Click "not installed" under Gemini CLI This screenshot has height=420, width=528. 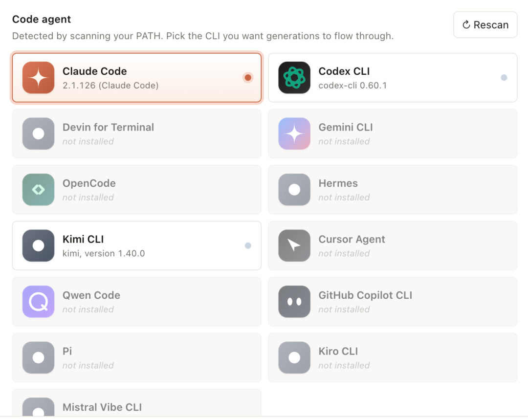(x=344, y=141)
